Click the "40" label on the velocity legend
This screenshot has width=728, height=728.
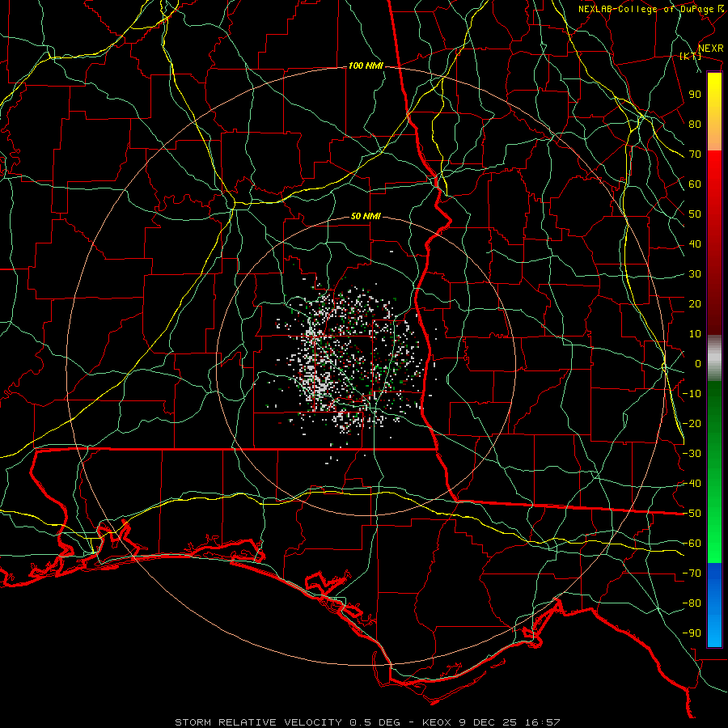pos(695,244)
